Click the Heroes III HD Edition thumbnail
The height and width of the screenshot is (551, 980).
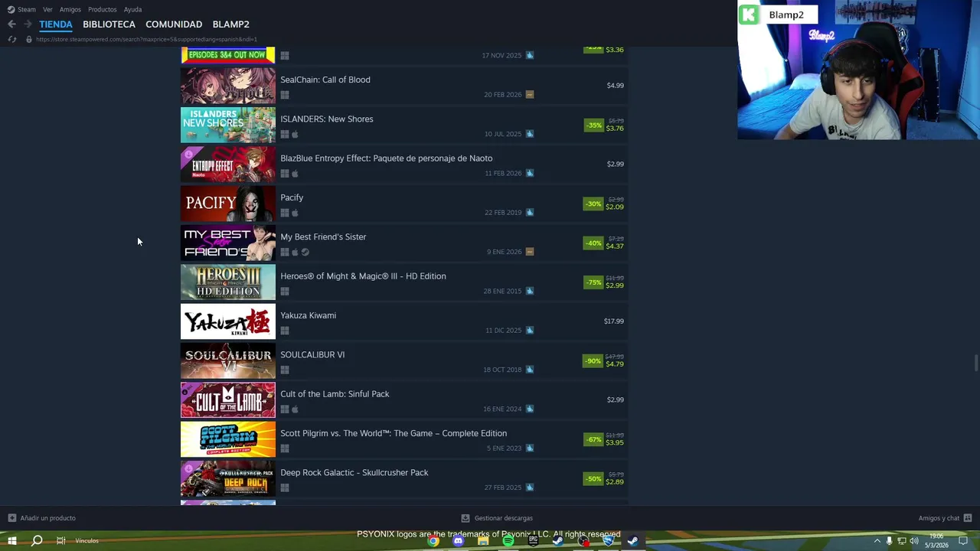click(227, 282)
